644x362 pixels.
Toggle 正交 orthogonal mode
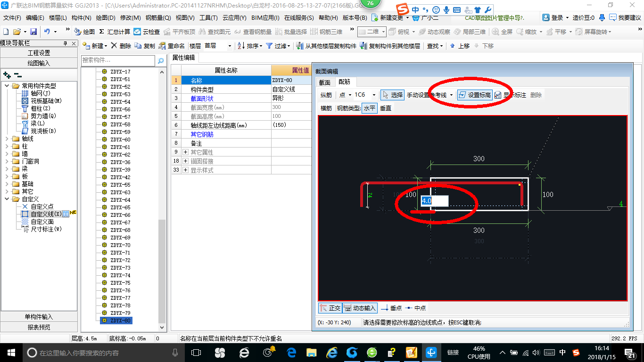(330, 308)
